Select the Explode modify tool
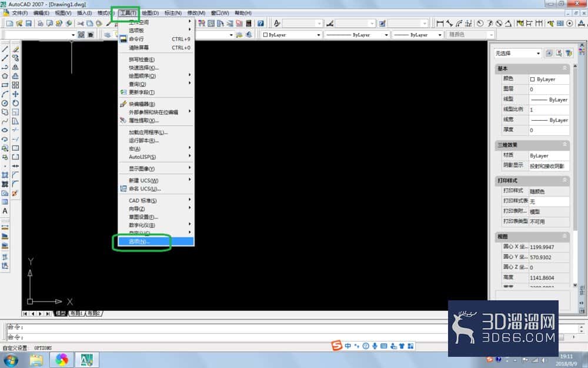The height and width of the screenshot is (368, 588). [15, 193]
